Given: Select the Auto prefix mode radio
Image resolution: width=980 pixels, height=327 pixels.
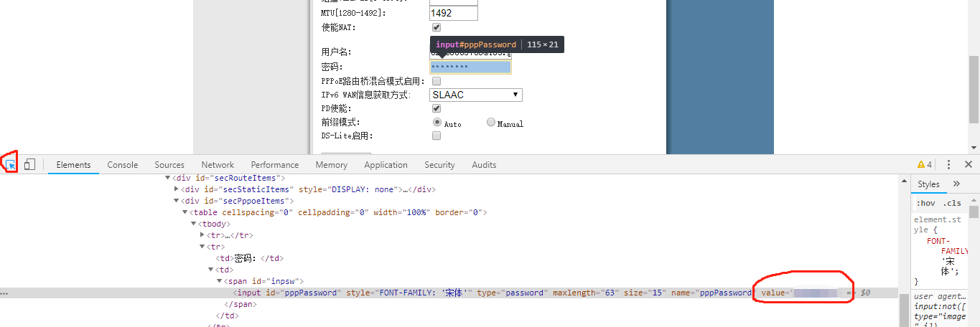Looking at the screenshot, I should (437, 123).
